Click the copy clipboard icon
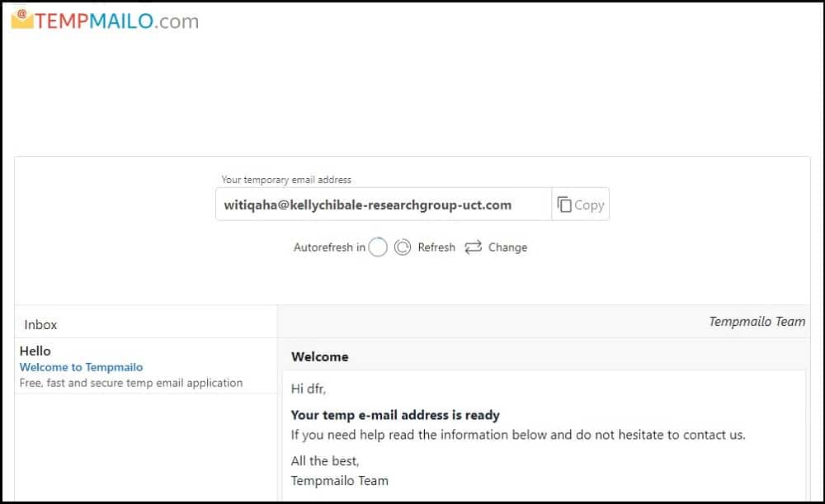The height and width of the screenshot is (504, 825). pyautogui.click(x=564, y=204)
